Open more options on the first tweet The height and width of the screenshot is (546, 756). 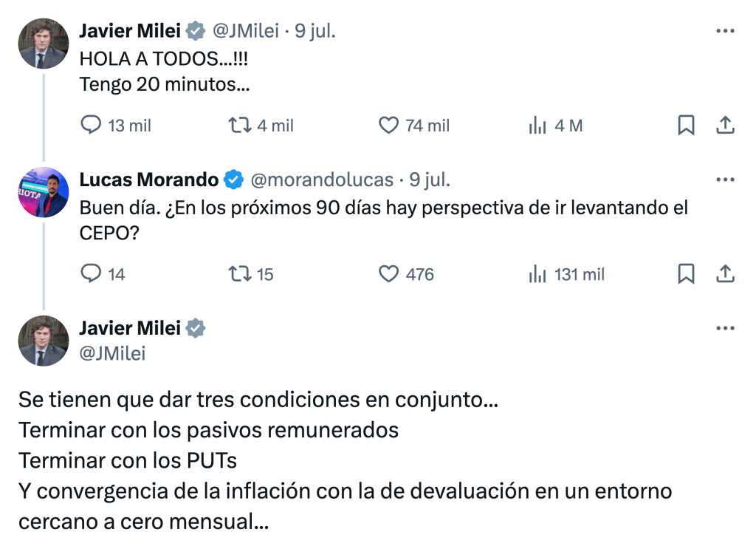coord(726,31)
